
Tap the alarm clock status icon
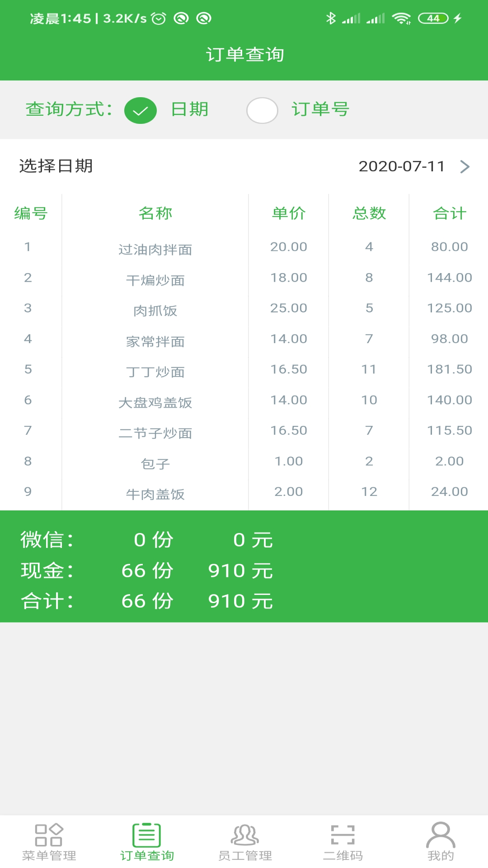click(159, 18)
